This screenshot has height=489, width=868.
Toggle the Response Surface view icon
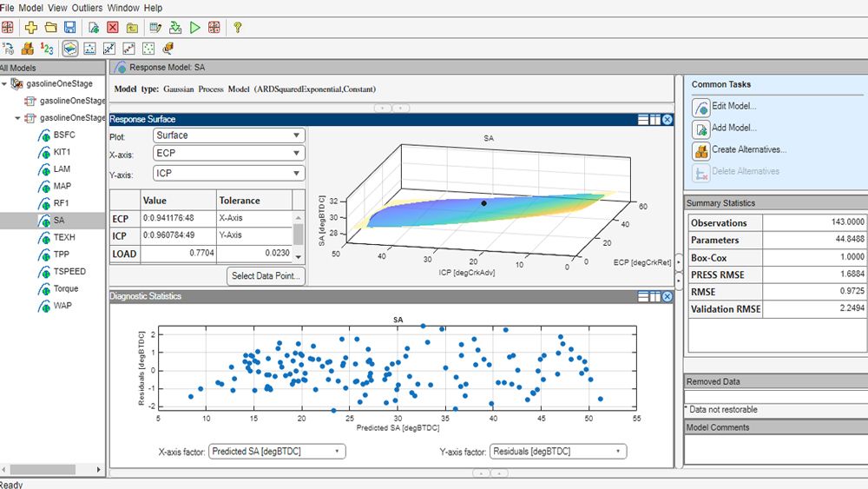tap(70, 49)
